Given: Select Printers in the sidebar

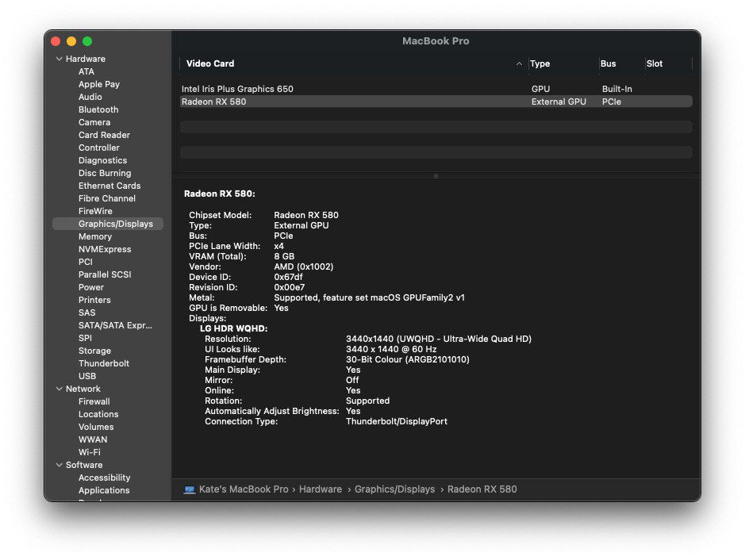Looking at the screenshot, I should tap(94, 300).
